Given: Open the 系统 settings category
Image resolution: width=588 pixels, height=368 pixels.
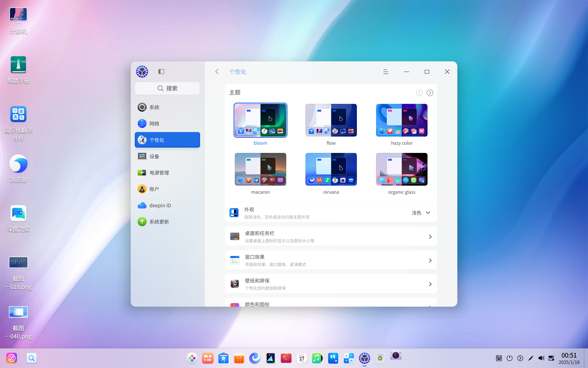Looking at the screenshot, I should (x=167, y=107).
